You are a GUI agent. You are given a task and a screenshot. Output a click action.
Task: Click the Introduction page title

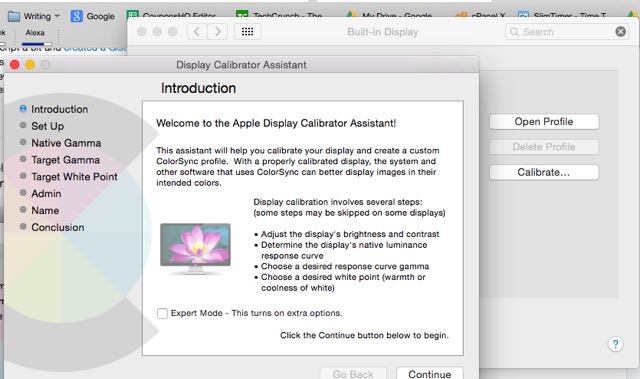[198, 88]
